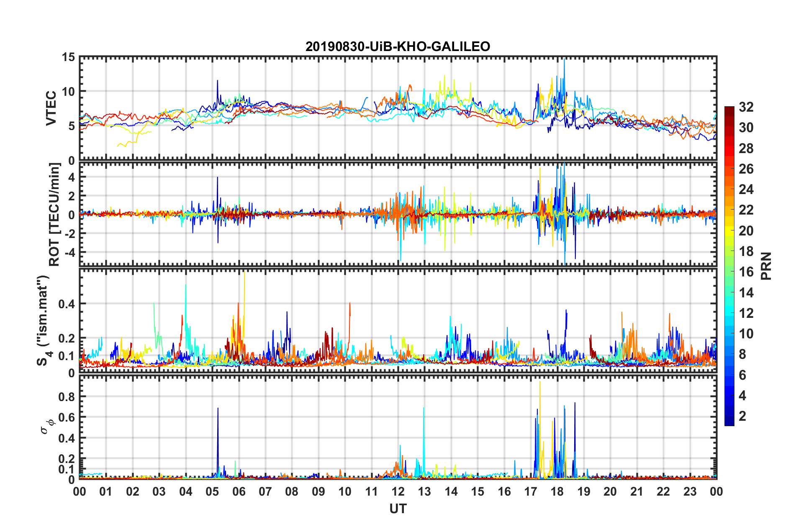Click VTEC axis tick label 10

[68, 92]
